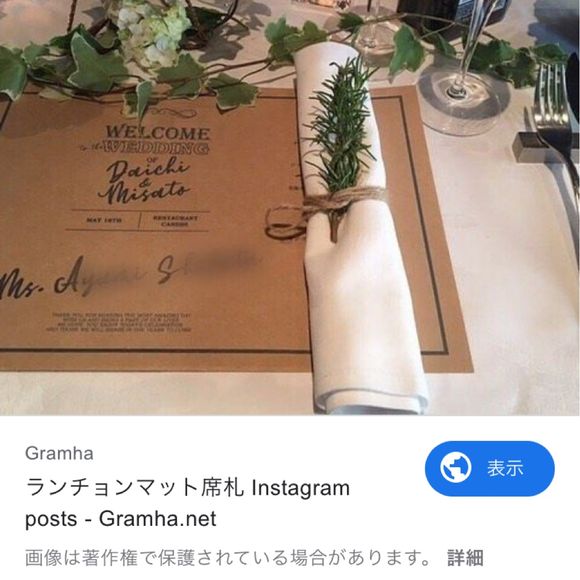
Task: Click the MAY 19TH date on the placemat
Action: tap(104, 220)
